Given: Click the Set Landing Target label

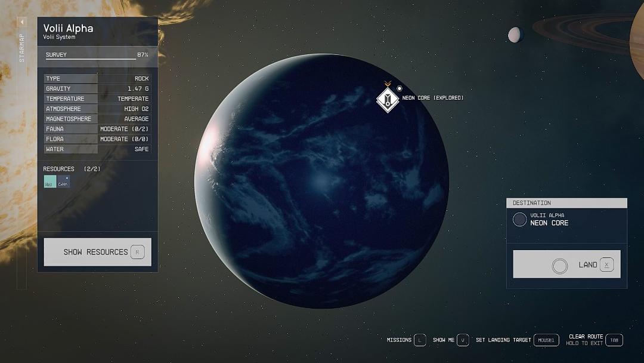Looking at the screenshot, I should [x=503, y=340].
